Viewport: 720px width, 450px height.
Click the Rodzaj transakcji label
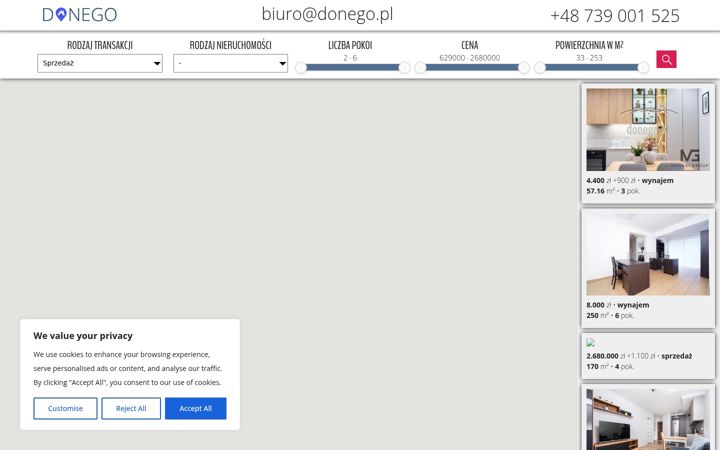click(x=100, y=45)
